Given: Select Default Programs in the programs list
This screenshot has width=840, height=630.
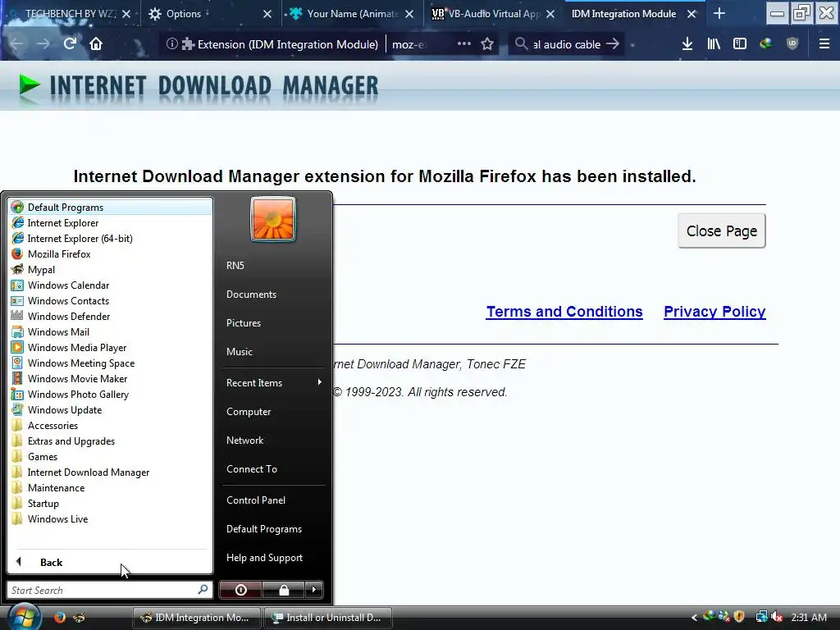Looking at the screenshot, I should [111, 208].
